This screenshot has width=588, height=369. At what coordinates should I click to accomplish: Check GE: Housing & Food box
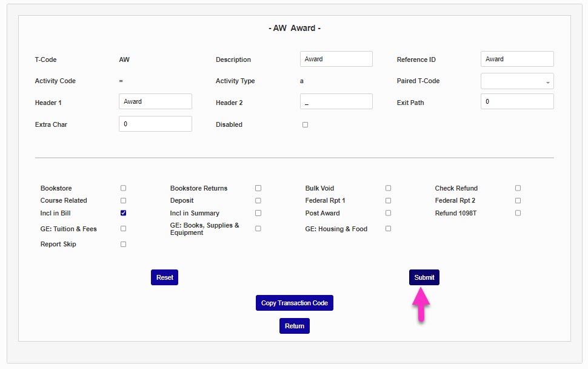(x=388, y=229)
